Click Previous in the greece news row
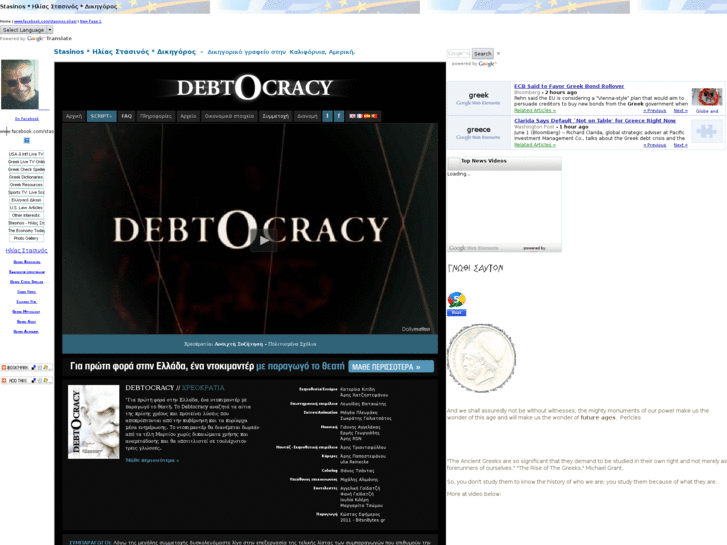 pos(655,145)
